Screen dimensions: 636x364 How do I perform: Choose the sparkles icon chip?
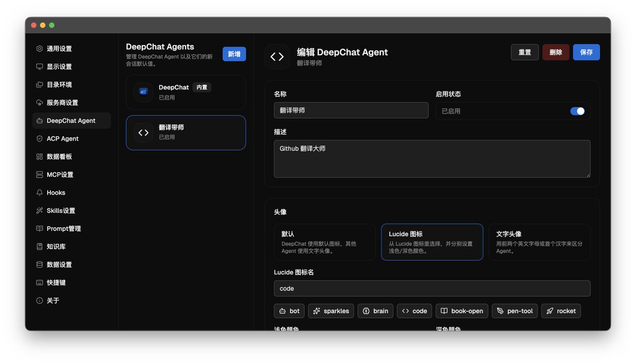331,311
